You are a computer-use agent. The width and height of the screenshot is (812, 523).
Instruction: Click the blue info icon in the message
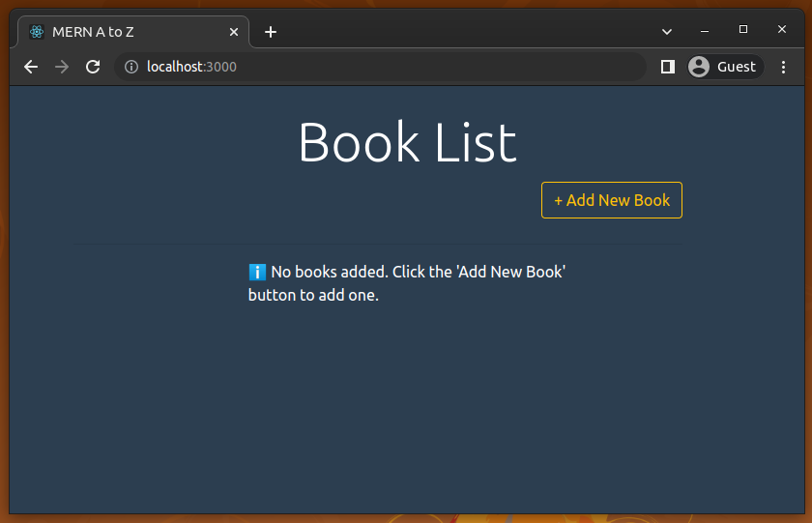pos(257,272)
